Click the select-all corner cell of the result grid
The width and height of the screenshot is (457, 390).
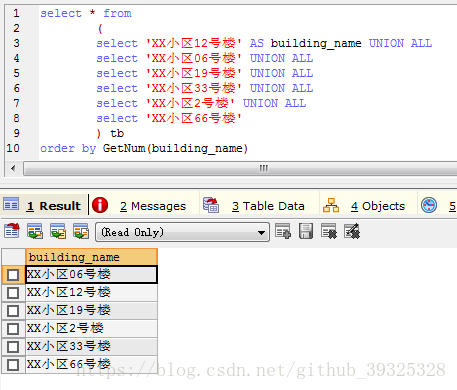click(13, 257)
